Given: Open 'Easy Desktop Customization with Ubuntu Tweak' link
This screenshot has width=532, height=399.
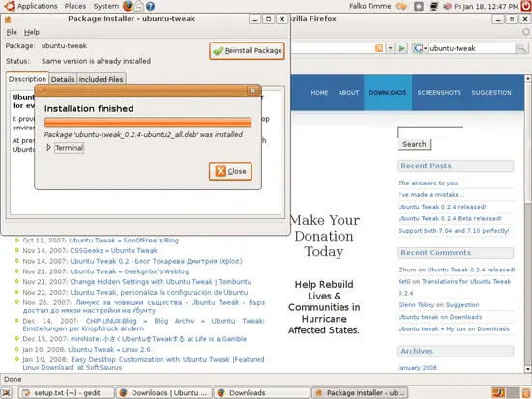Looking at the screenshot, I should 143,364.
